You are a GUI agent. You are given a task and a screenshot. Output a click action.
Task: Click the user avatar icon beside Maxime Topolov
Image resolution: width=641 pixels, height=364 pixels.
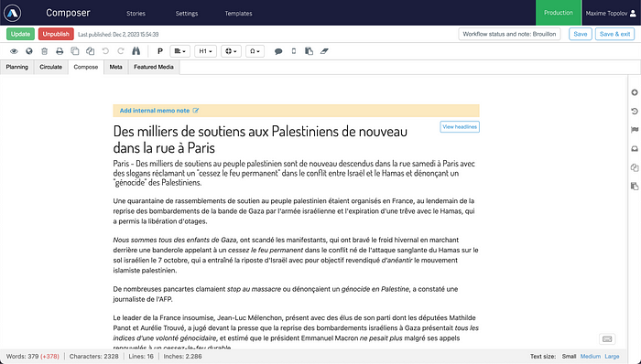pos(633,14)
